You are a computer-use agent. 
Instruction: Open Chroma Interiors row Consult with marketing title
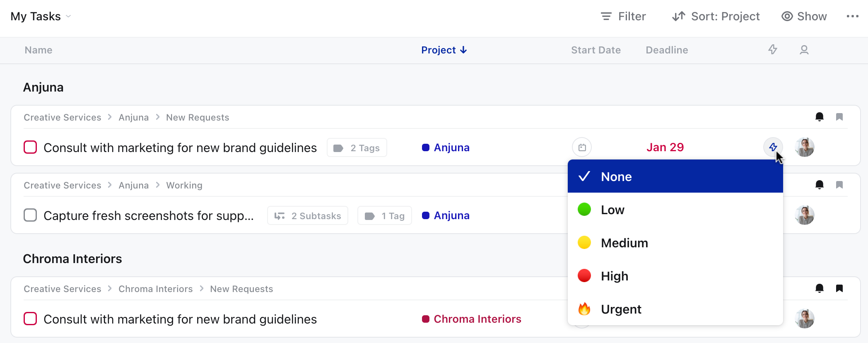(x=180, y=319)
